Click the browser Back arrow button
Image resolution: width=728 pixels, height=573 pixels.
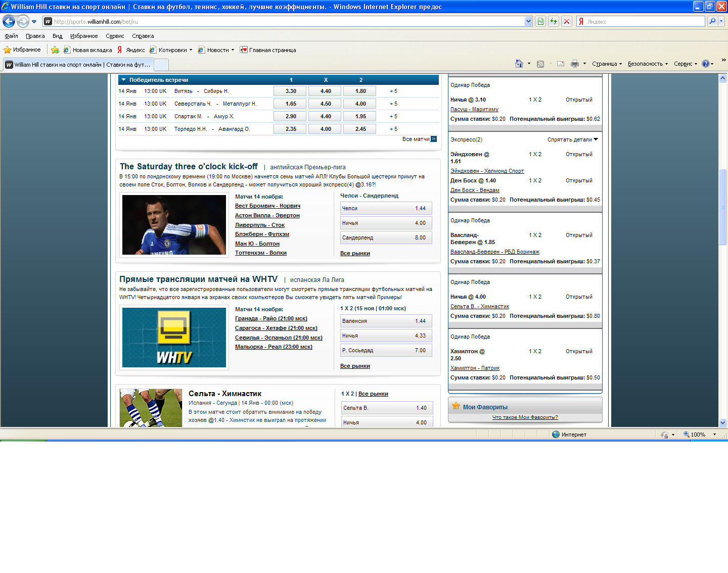pos(9,21)
